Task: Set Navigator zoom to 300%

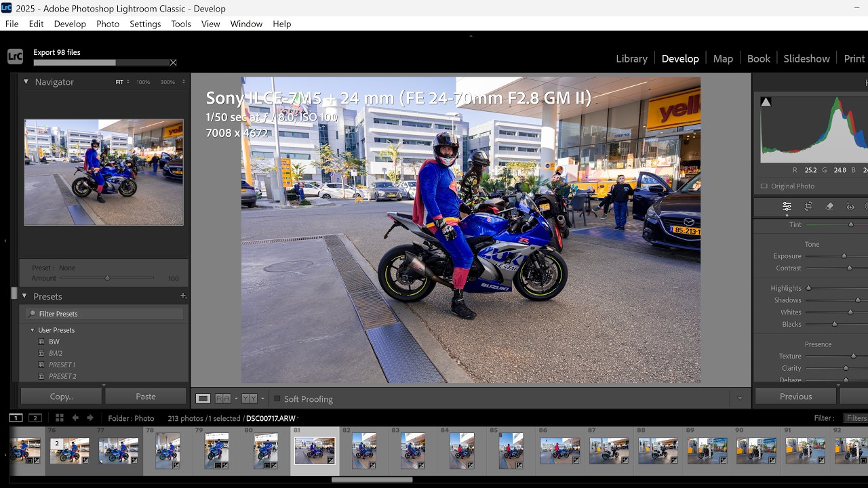Action: click(167, 82)
